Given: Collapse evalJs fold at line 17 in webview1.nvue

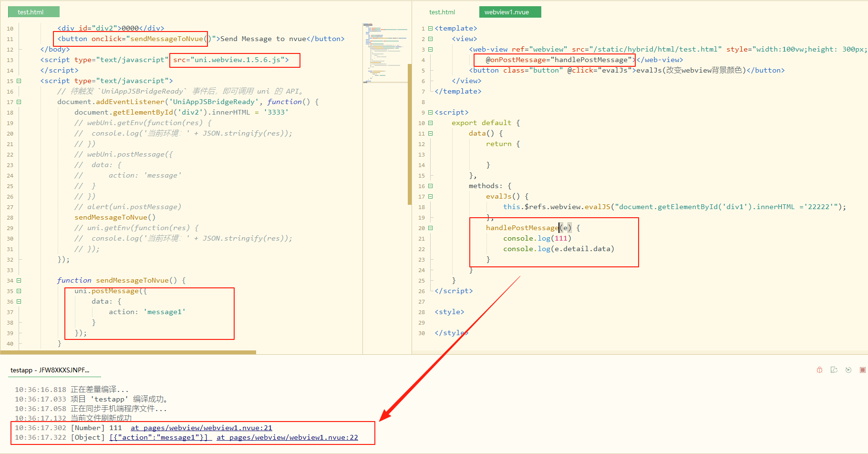Looking at the screenshot, I should click(x=430, y=196).
